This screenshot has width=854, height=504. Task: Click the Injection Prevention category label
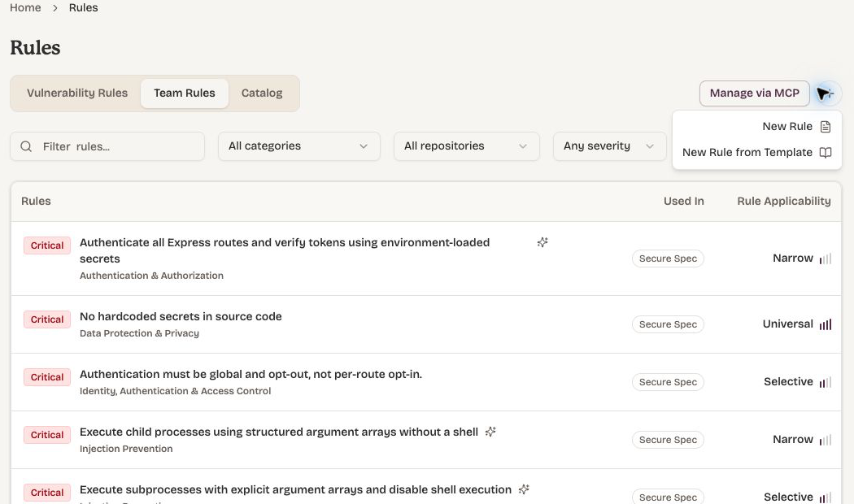(x=126, y=449)
